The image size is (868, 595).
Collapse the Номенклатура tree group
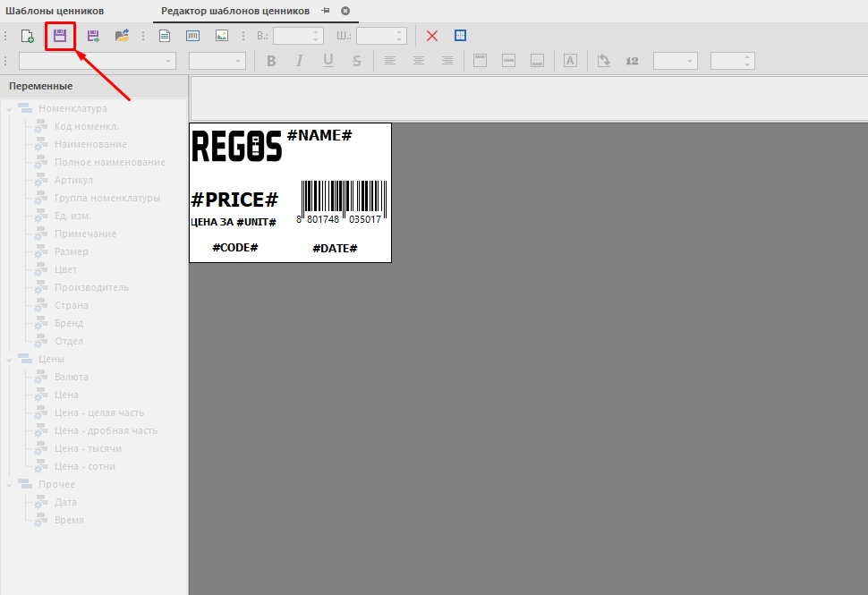pyautogui.click(x=10, y=109)
